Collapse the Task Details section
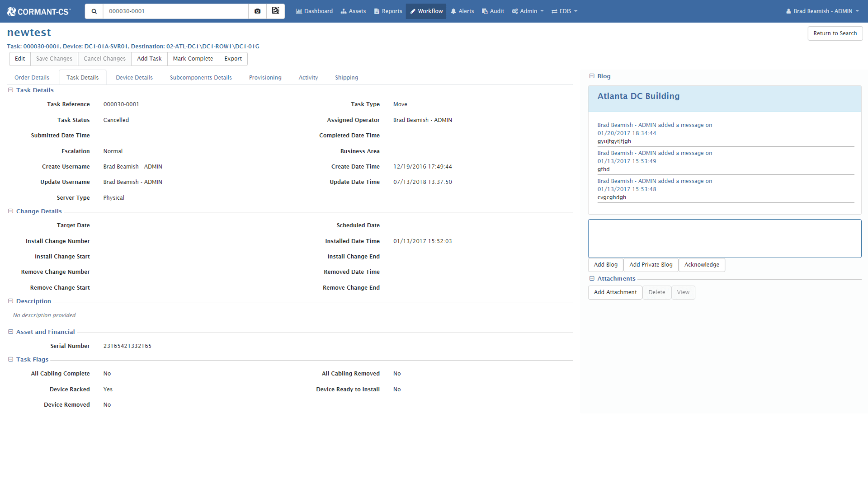Viewport: 868px width, 488px height. 10,90
